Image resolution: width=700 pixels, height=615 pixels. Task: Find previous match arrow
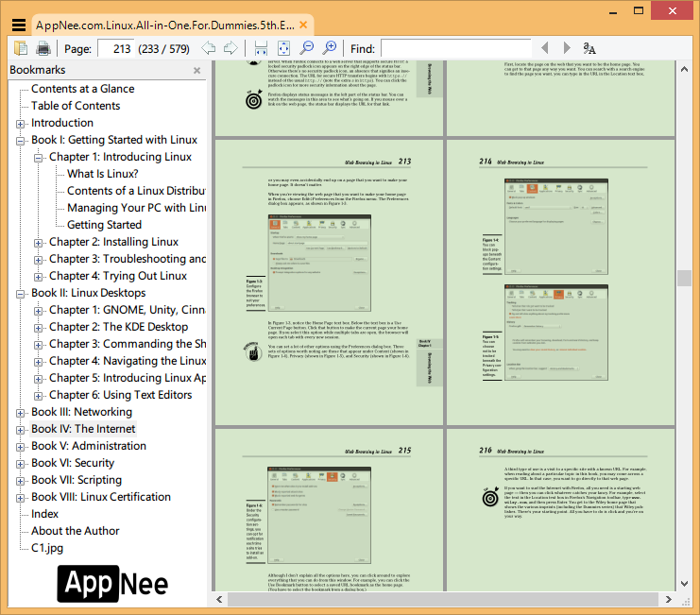545,48
